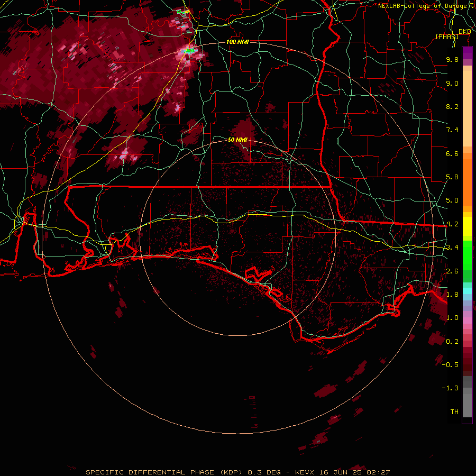
Task: Select the 3.4 legend value
Action: click(x=452, y=248)
